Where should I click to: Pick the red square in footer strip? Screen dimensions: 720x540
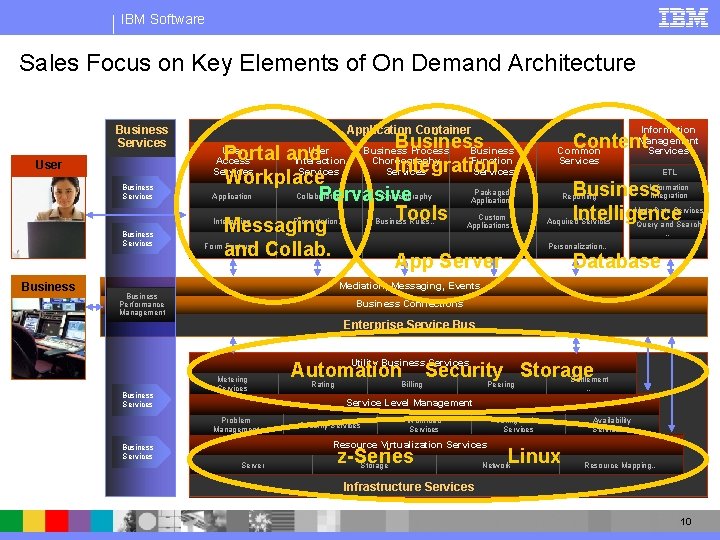[x=57, y=521]
